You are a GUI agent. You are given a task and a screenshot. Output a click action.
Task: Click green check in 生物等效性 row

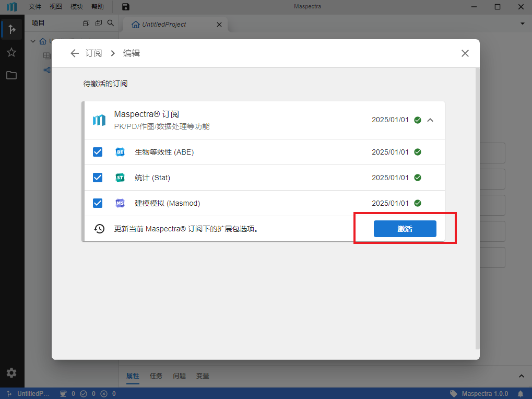pyautogui.click(x=418, y=152)
